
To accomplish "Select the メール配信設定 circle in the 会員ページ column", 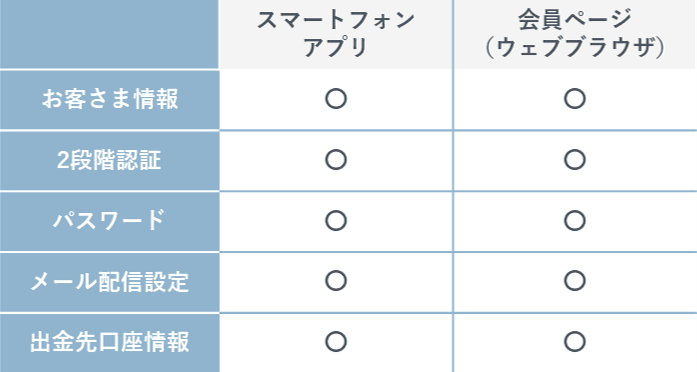I will point(574,281).
